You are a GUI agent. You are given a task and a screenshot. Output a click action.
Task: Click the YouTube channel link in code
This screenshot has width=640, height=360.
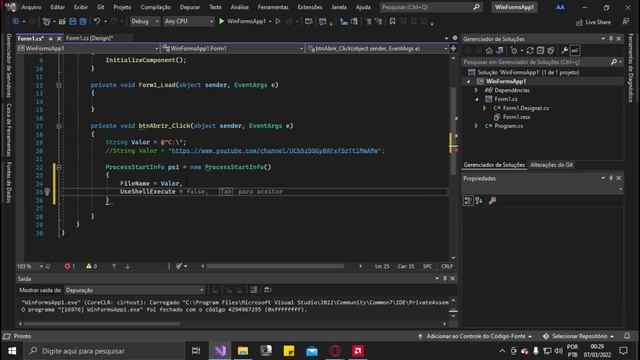[x=275, y=151]
